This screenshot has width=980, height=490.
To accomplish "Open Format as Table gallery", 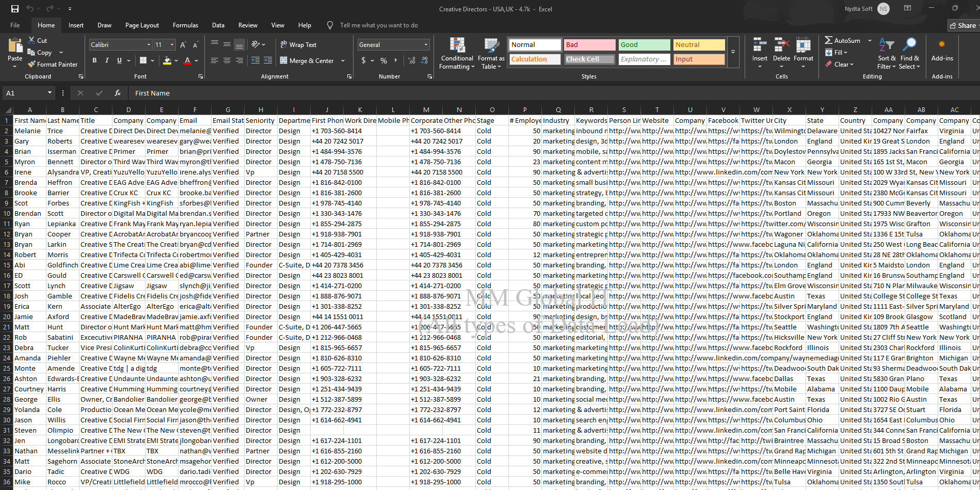I will click(x=491, y=54).
